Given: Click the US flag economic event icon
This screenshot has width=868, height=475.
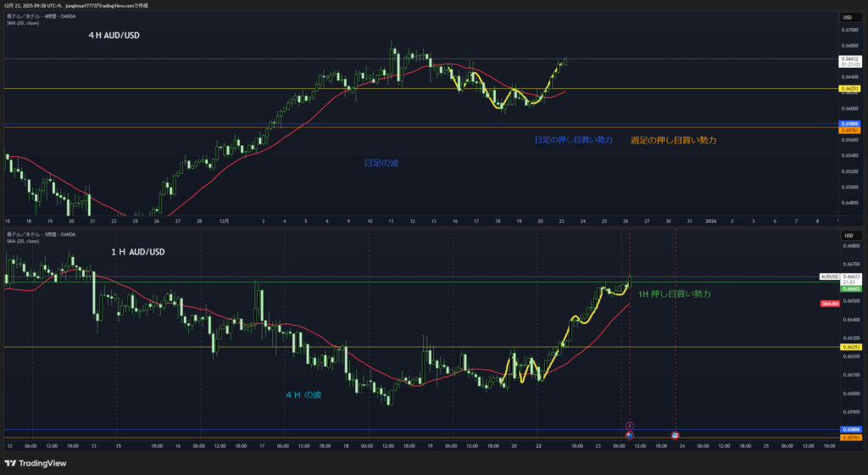Looking at the screenshot, I should (676, 434).
